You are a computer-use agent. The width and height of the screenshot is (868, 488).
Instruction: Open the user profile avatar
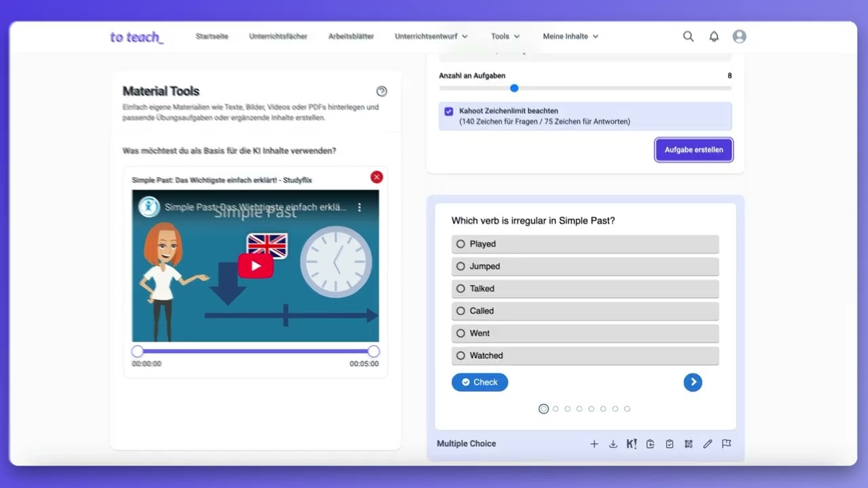[740, 37]
